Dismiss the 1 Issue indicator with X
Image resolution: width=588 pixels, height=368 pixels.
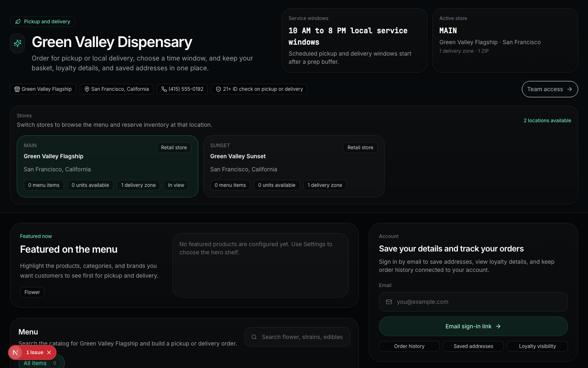tap(49, 352)
